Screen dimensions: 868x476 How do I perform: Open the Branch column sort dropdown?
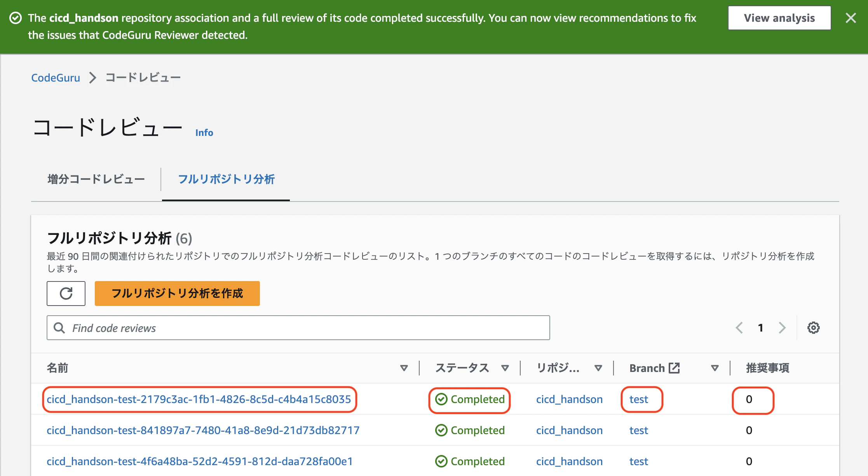[x=715, y=368]
